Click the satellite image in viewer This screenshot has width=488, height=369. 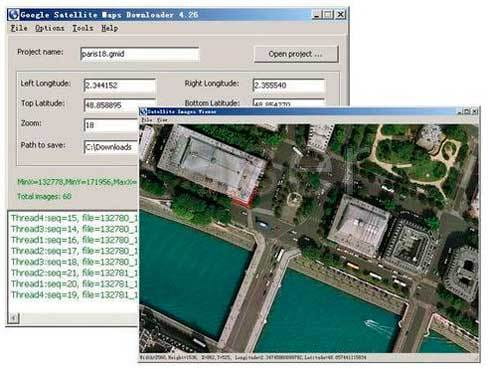309,238
